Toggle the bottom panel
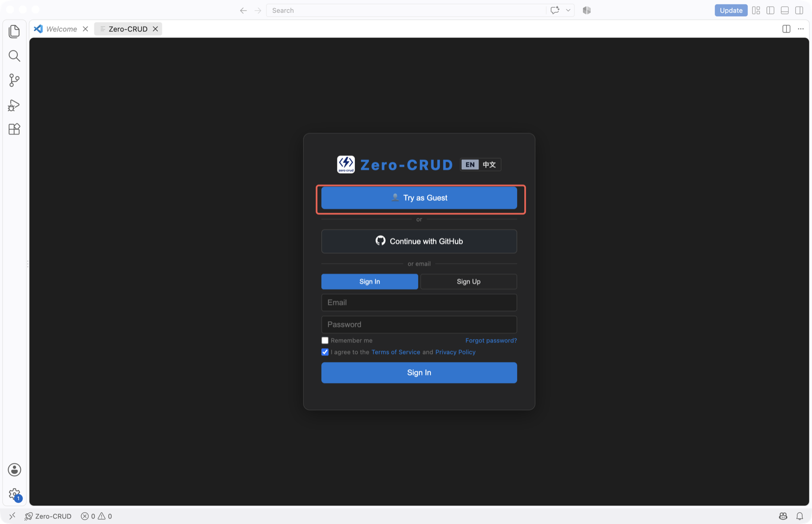The width and height of the screenshot is (812, 524). [x=785, y=10]
